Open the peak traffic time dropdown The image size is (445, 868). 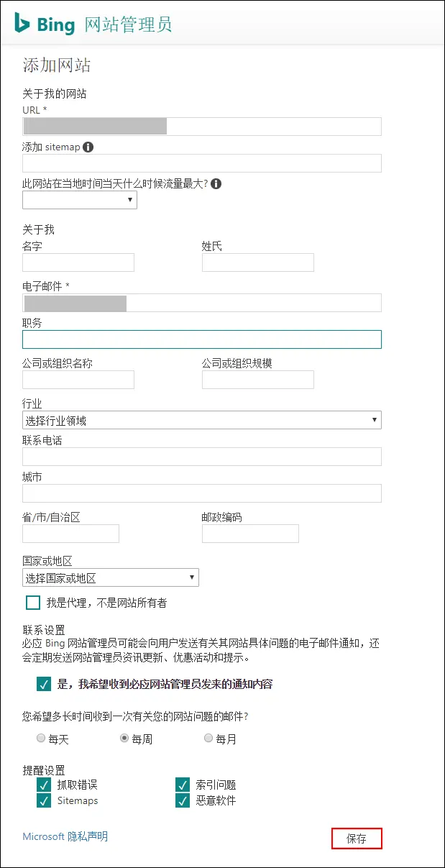pyautogui.click(x=80, y=200)
